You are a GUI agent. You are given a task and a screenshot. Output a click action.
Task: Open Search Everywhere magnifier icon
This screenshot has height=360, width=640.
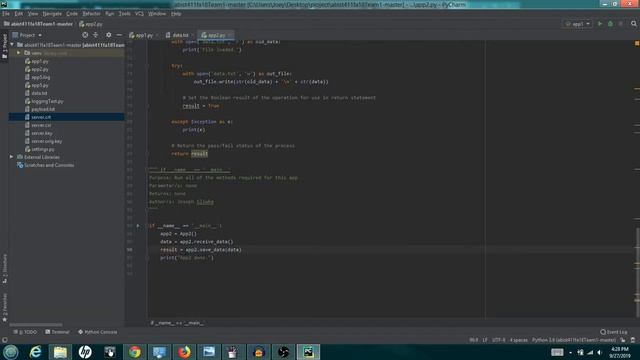tap(633, 24)
